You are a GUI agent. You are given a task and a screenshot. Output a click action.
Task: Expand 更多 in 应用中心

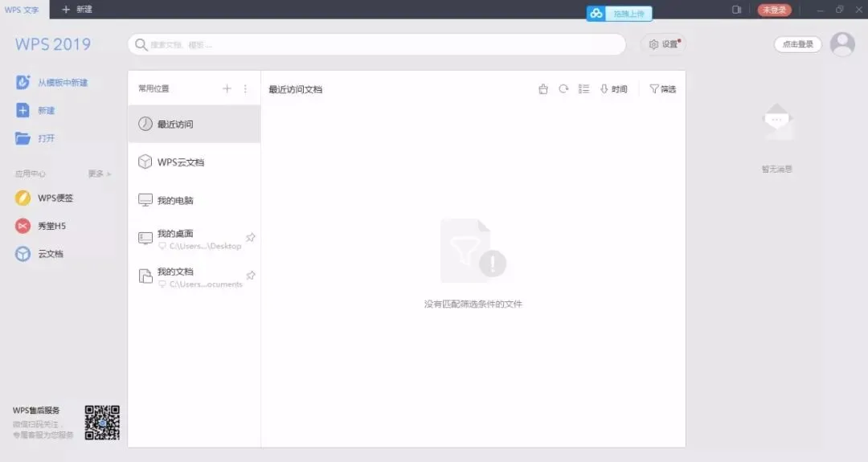[100, 174]
